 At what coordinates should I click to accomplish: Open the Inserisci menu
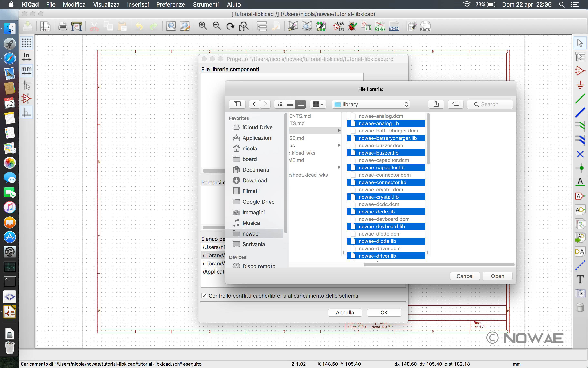[138, 4]
